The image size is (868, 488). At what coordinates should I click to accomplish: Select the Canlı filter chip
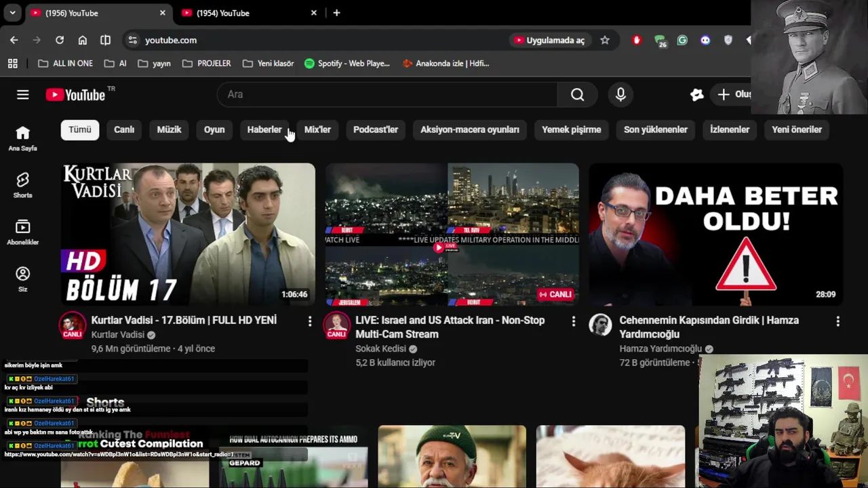point(124,129)
